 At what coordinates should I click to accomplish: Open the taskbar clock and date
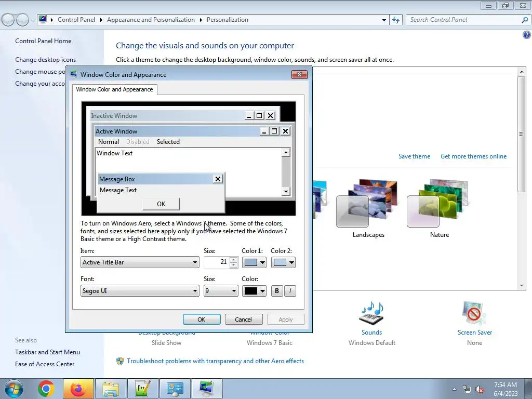point(506,389)
